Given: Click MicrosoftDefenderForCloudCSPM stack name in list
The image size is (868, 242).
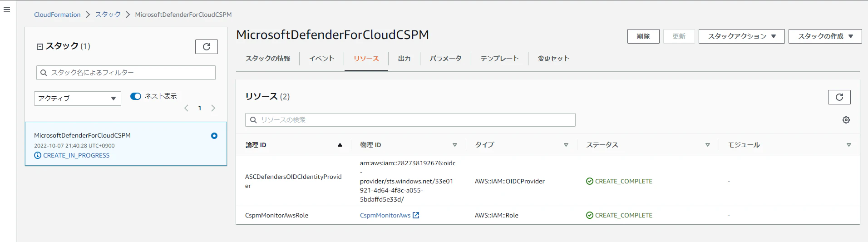Looking at the screenshot, I should coord(82,135).
